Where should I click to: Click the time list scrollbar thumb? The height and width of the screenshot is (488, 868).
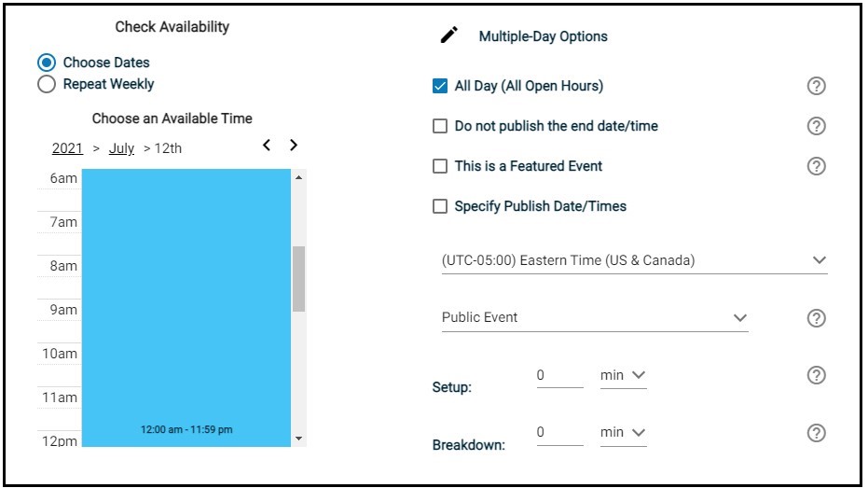tap(298, 278)
